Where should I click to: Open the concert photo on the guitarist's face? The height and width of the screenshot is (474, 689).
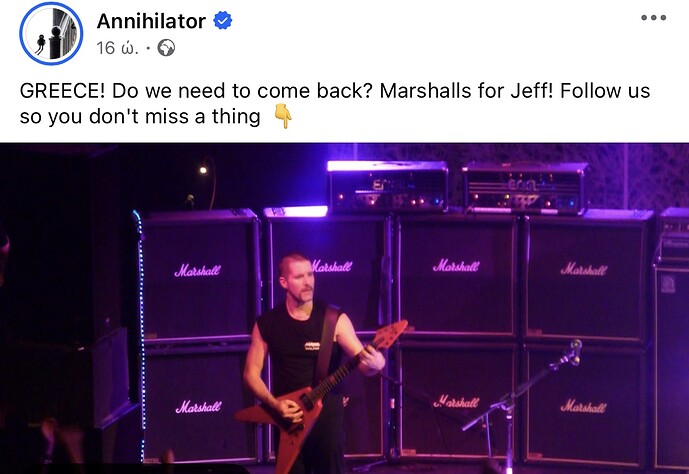[297, 279]
